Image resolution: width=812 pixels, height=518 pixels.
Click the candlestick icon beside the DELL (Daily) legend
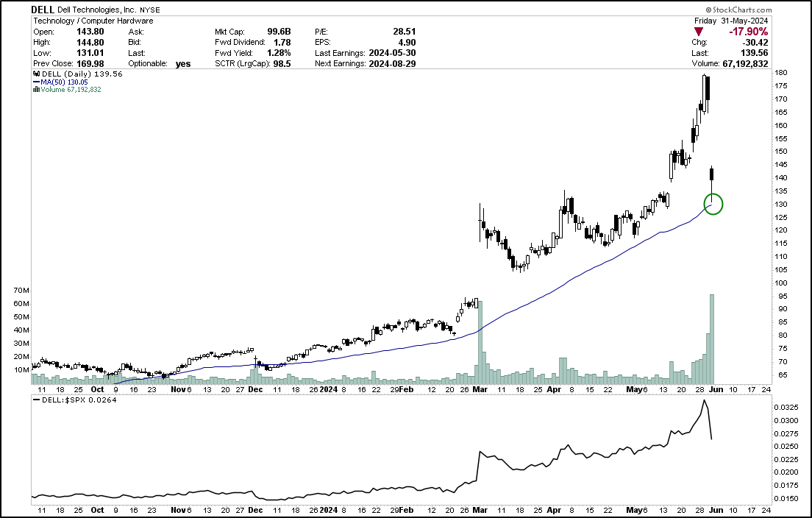[36, 74]
